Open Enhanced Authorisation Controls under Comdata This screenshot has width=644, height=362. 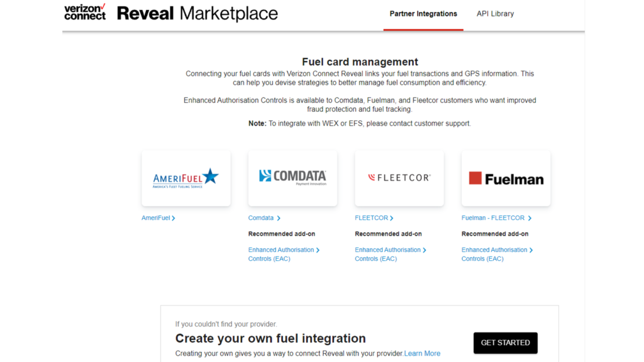pos(280,254)
